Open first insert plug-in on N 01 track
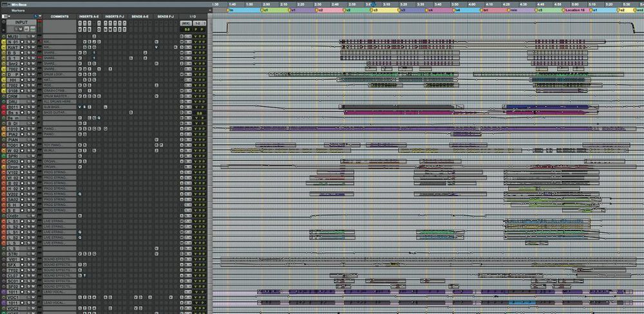The height and width of the screenshot is (314, 644). tap(84, 42)
